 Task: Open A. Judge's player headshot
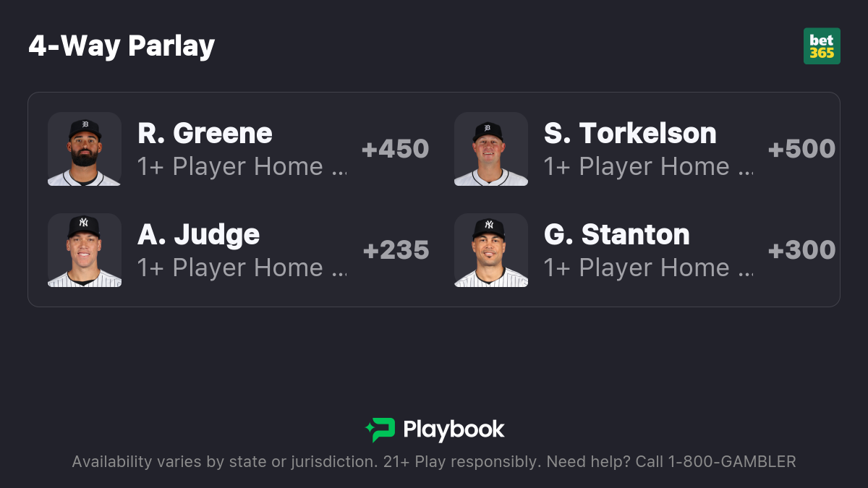point(85,250)
